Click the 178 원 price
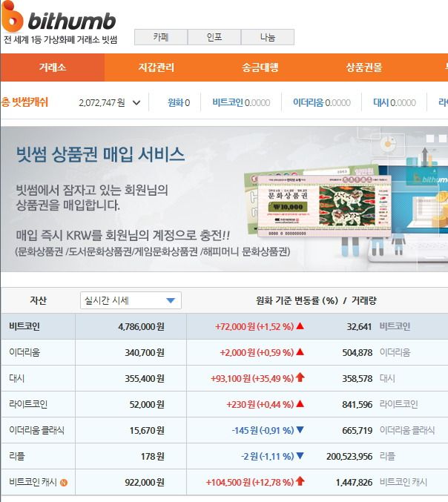This screenshot has width=448, height=502. pos(153,456)
